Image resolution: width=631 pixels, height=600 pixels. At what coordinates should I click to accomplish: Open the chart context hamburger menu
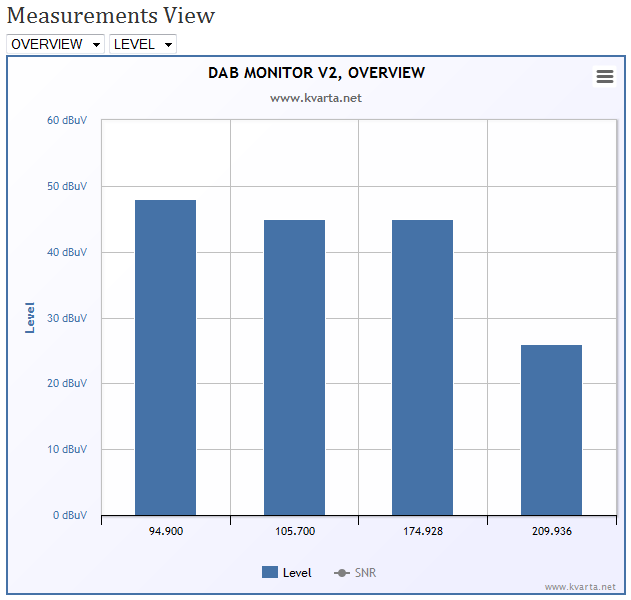(x=604, y=76)
